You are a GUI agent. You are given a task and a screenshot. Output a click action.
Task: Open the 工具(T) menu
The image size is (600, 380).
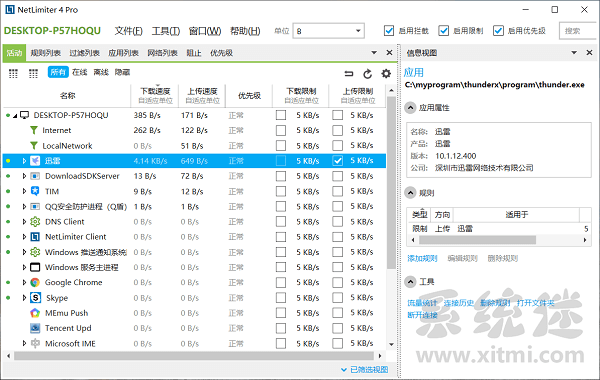tap(166, 31)
